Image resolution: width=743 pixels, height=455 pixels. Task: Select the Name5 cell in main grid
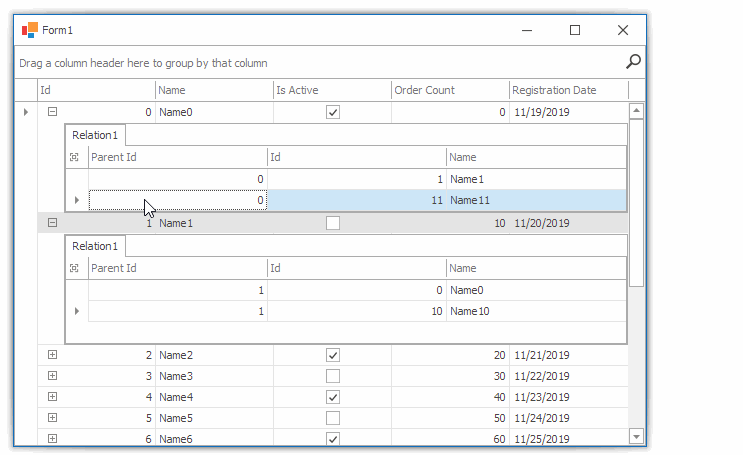coord(215,418)
